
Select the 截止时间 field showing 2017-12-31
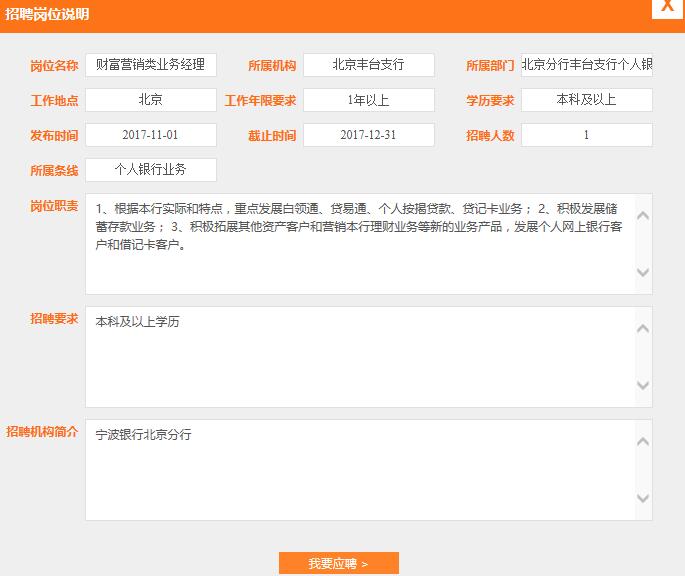click(x=369, y=135)
